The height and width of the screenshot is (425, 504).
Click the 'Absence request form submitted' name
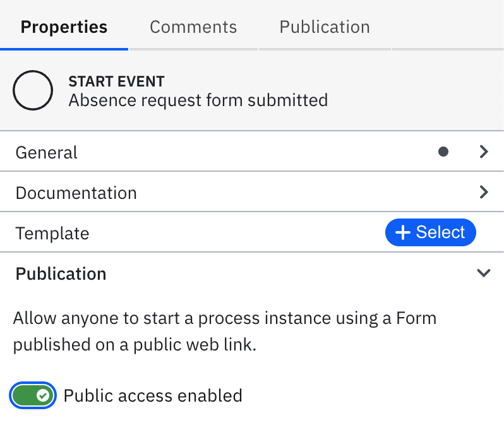(x=198, y=100)
